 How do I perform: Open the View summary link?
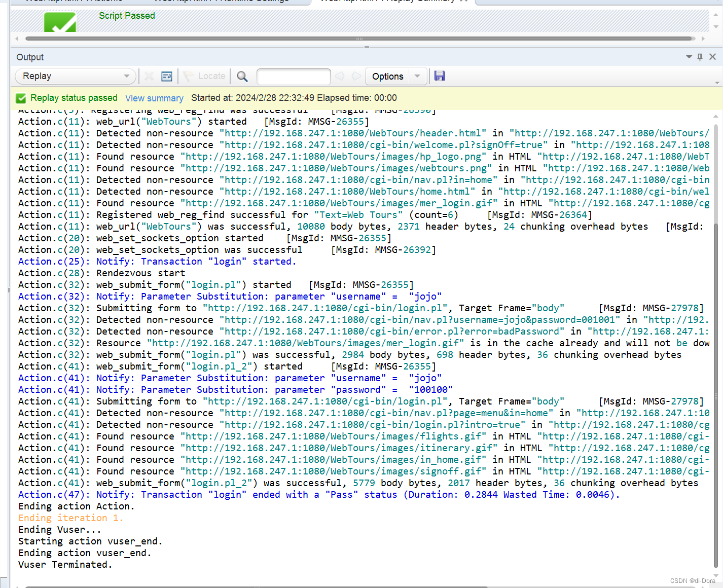pyautogui.click(x=154, y=98)
